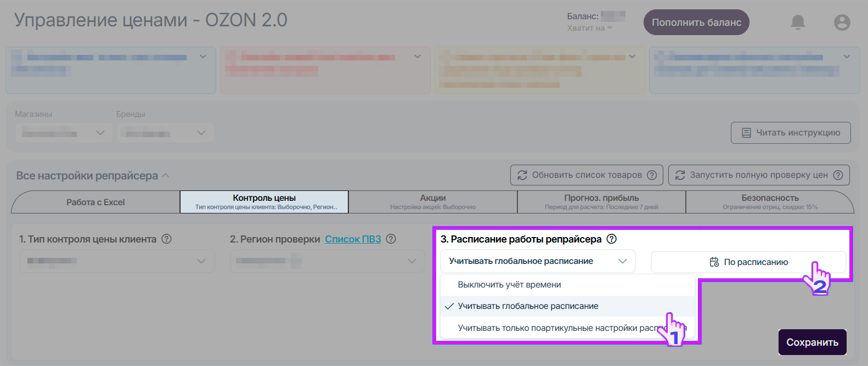Open the Магазины dropdown

click(64, 133)
